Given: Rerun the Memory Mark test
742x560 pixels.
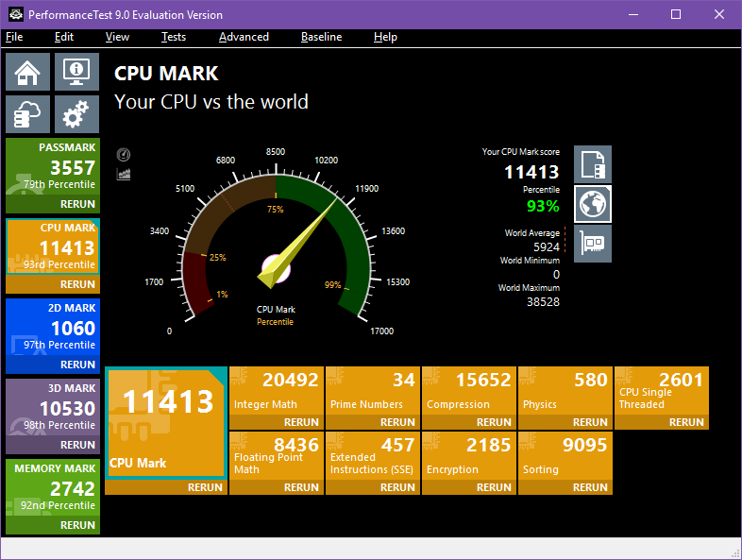Looking at the screenshot, I should click(53, 525).
